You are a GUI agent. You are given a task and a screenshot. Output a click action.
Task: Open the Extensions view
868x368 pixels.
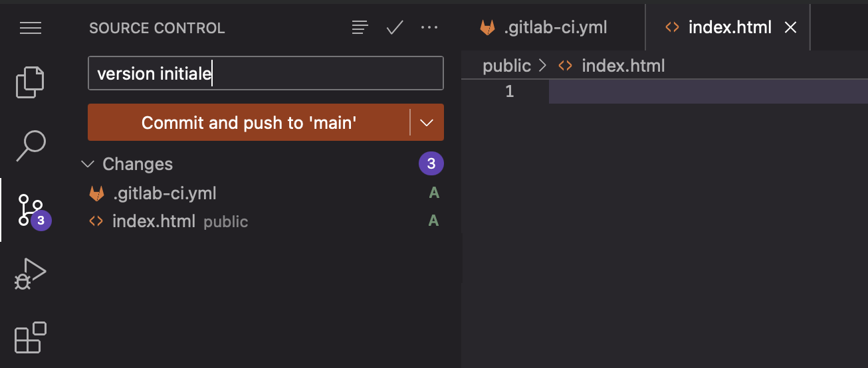31,337
